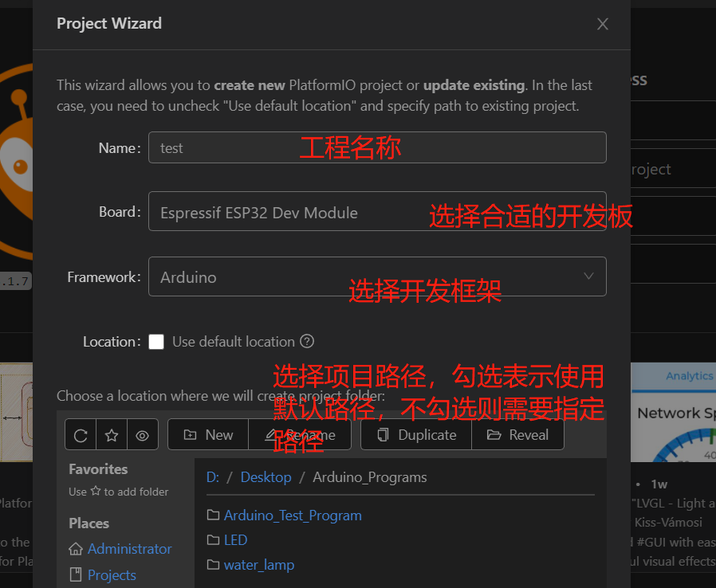Add current folder to favorites
Screen dimensions: 716x588
coord(112,435)
